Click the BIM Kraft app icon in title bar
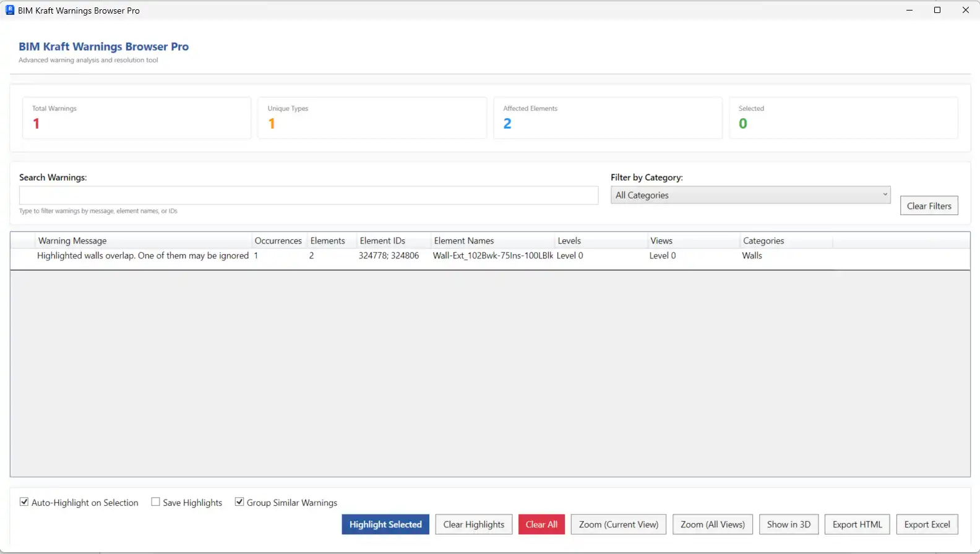The width and height of the screenshot is (980, 554). pyautogui.click(x=10, y=10)
